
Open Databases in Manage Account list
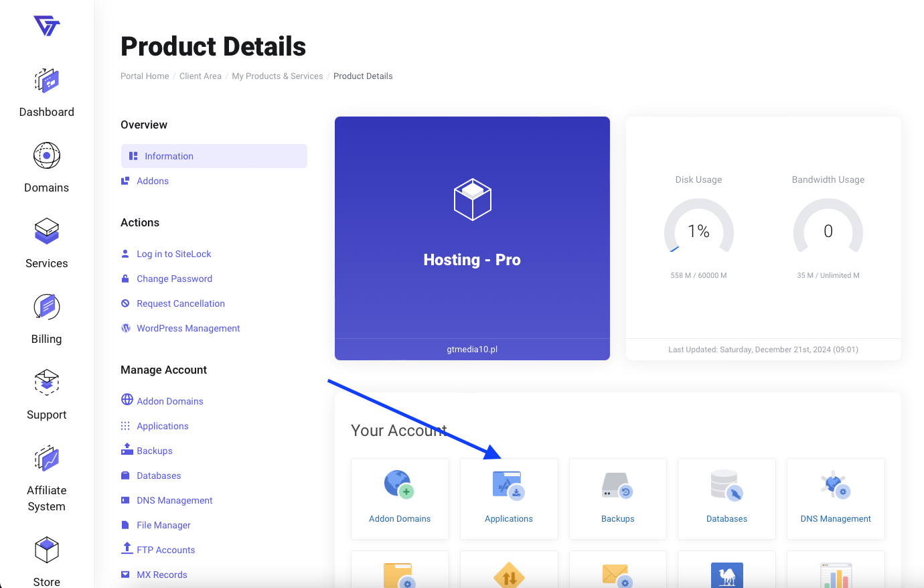point(159,475)
